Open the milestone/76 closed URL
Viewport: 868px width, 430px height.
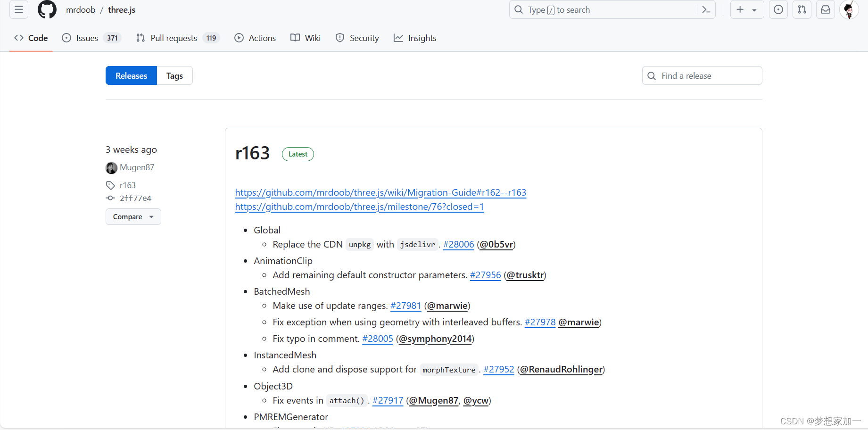(x=359, y=207)
